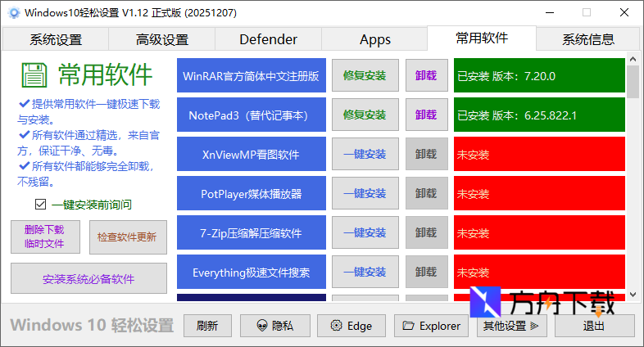This screenshot has height=347, width=644.
Task: Click the folder icon on Explorer button
Action: 408,326
